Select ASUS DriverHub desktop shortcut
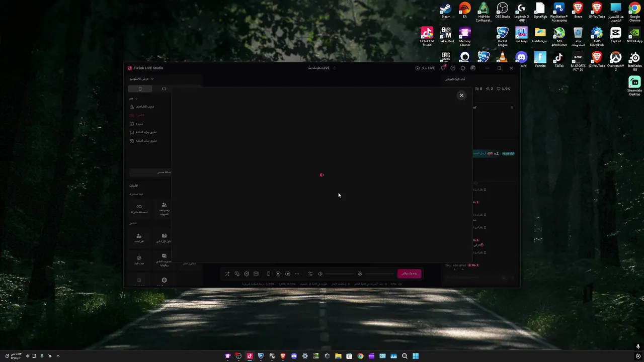 click(x=597, y=36)
